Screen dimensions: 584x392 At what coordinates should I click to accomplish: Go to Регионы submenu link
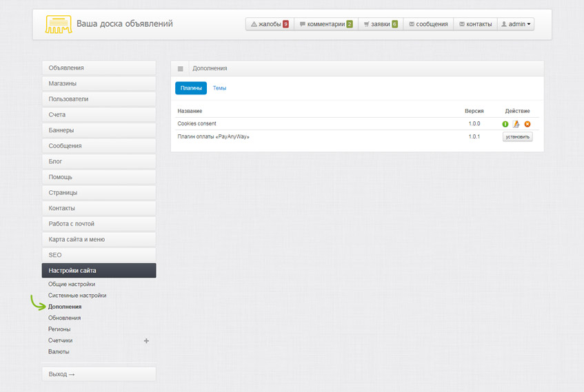[x=59, y=329]
